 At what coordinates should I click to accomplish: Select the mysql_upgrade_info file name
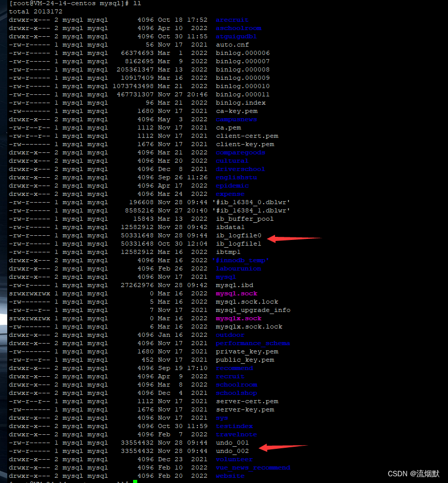pos(253,310)
